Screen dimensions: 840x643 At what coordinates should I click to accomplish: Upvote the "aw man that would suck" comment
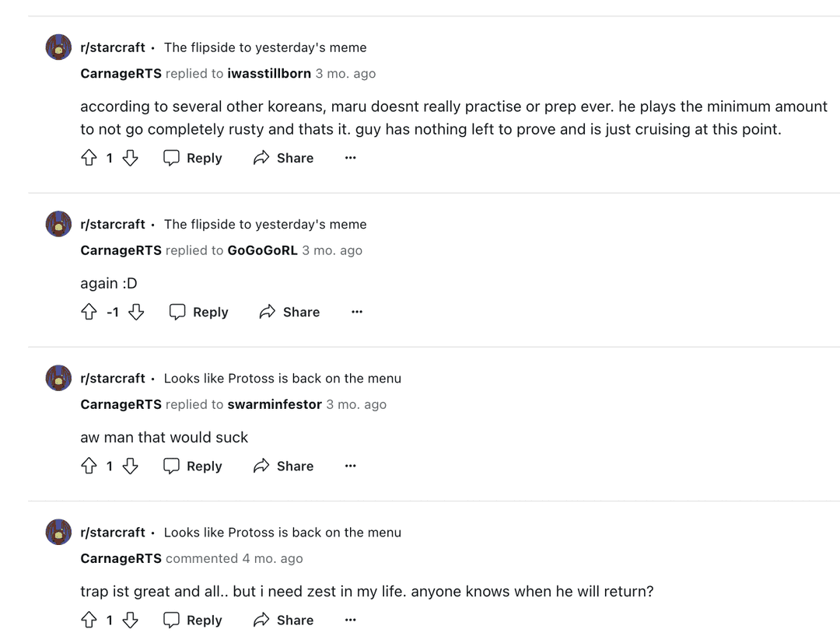click(x=89, y=466)
